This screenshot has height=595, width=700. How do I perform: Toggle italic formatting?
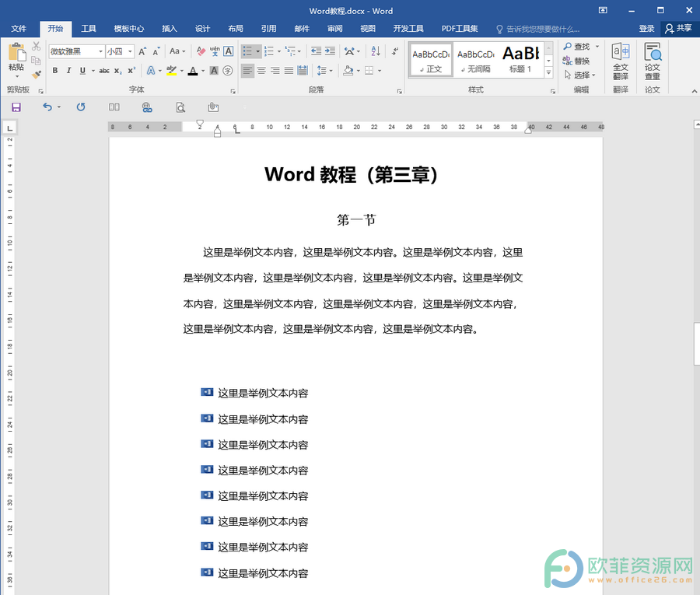pyautogui.click(x=68, y=71)
